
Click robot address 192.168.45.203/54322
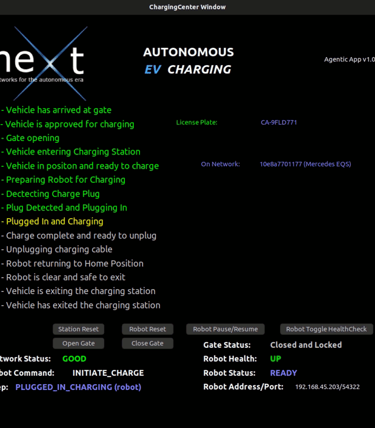(x=327, y=387)
